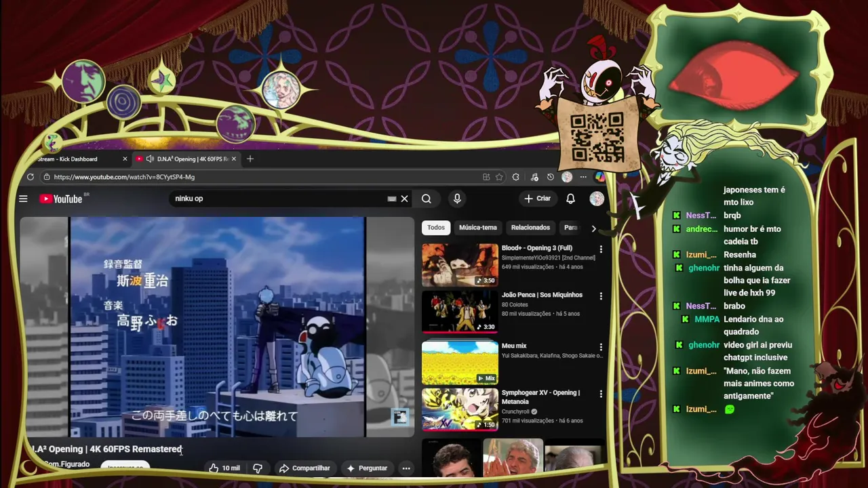Clear the 'ninku op' search text
Screen dimensions: 868x488
pos(404,199)
